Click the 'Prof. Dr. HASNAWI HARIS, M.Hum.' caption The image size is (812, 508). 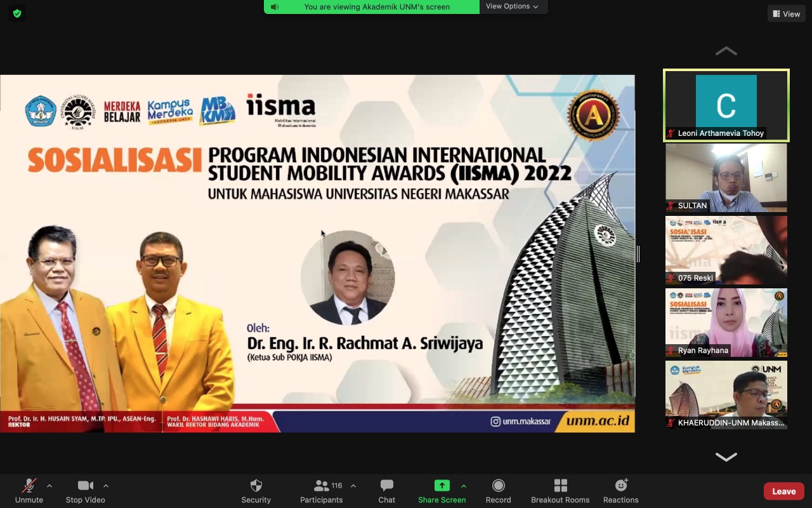coord(216,418)
